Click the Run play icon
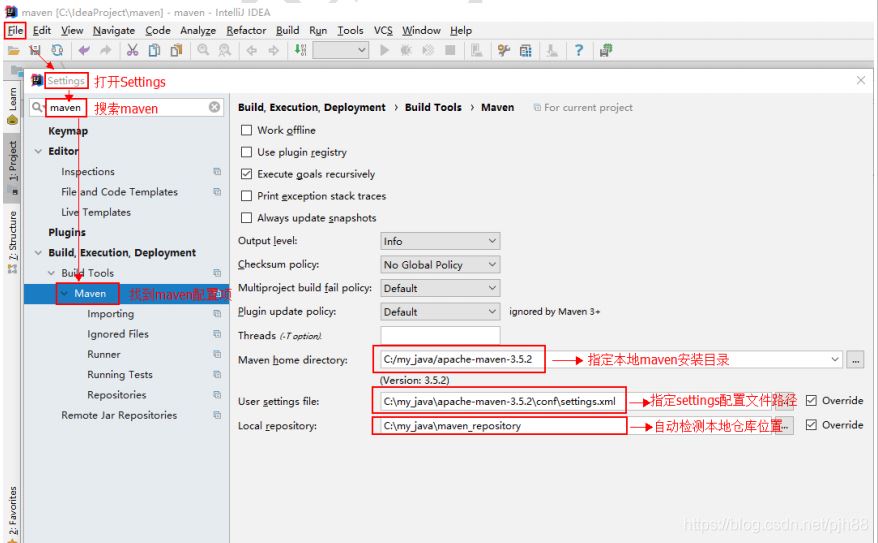Screen dimensions: 878x543 (384, 50)
